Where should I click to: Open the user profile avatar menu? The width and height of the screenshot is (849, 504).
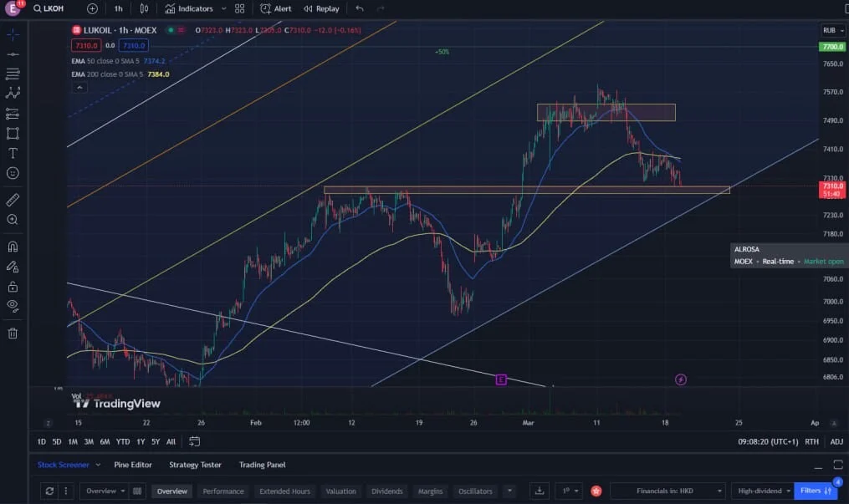click(x=13, y=8)
